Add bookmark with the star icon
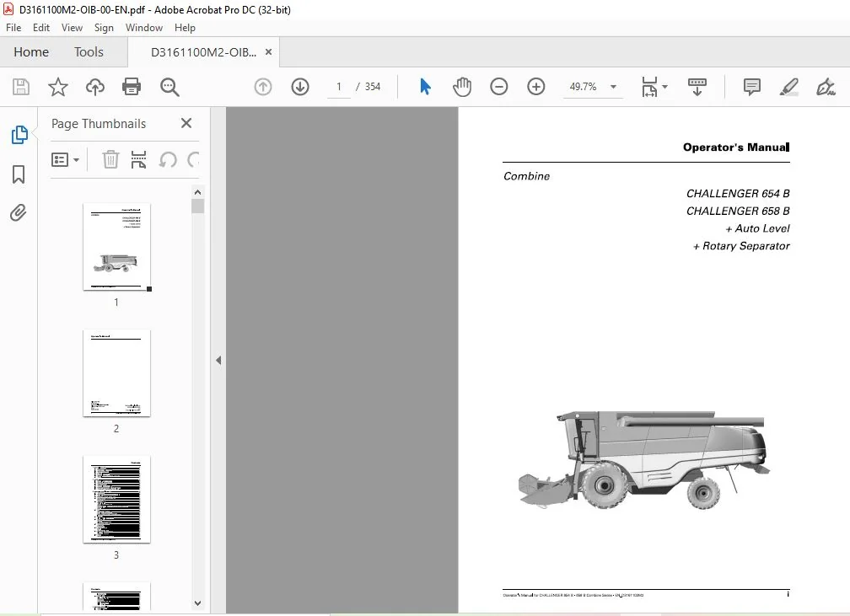The height and width of the screenshot is (616, 850). click(x=58, y=87)
